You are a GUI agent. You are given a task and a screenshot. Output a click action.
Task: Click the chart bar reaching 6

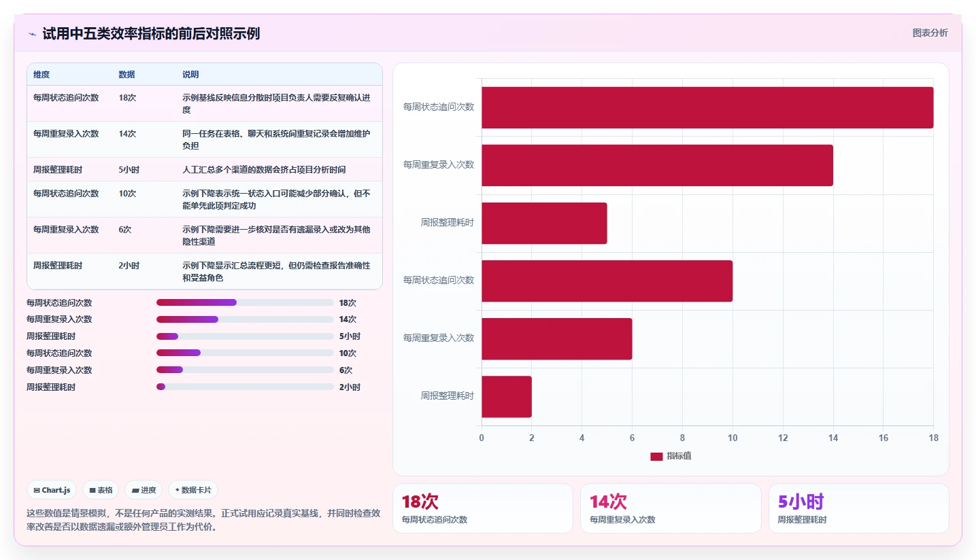(x=557, y=338)
